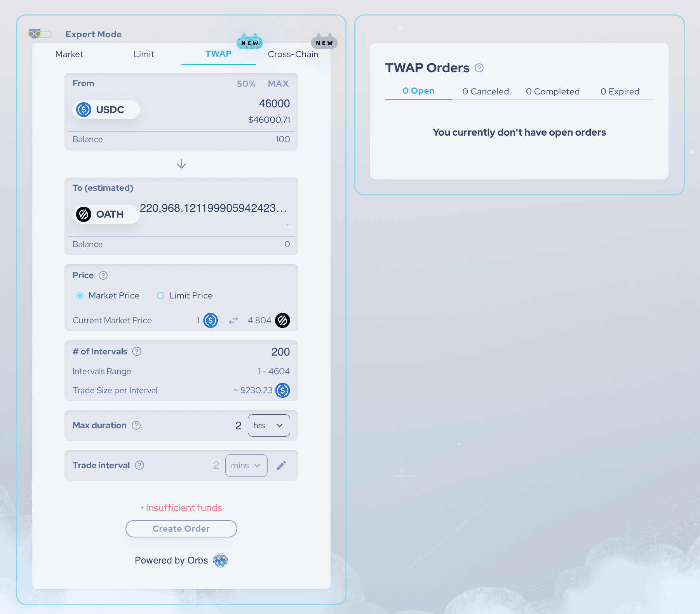Viewport: 700px width, 614px height.
Task: Invert the current market price with swap arrows
Action: (x=233, y=321)
